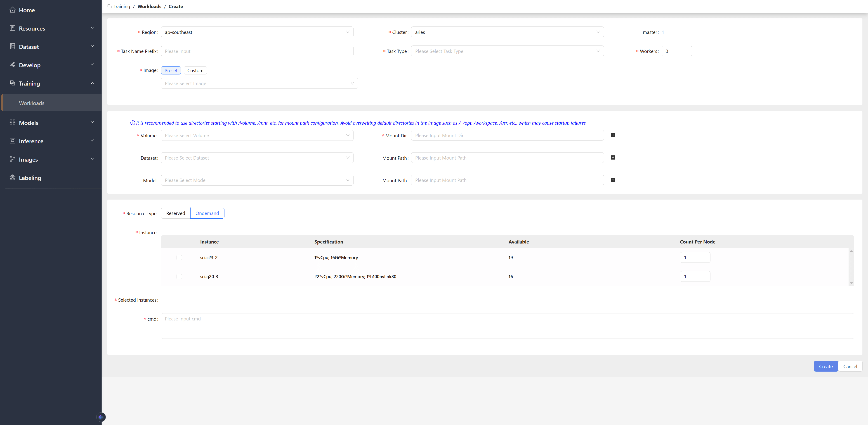The height and width of the screenshot is (425, 868).
Task: Click the Create button
Action: [x=826, y=366]
